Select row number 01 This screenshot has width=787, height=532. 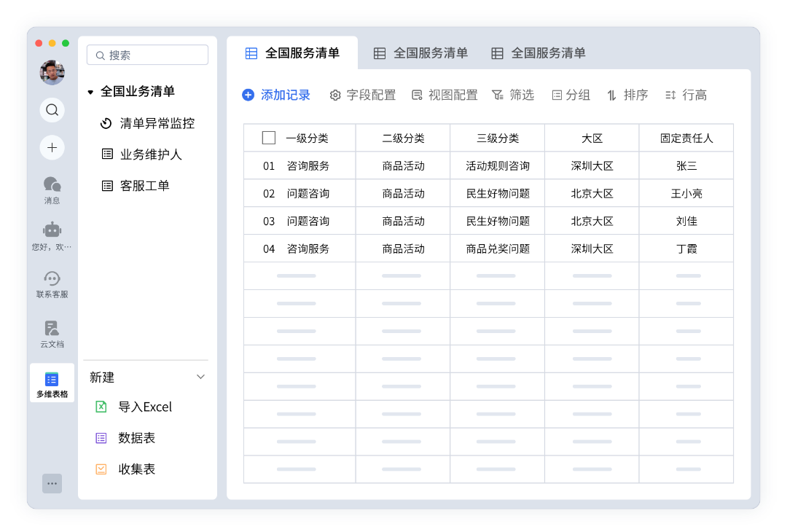tap(268, 166)
